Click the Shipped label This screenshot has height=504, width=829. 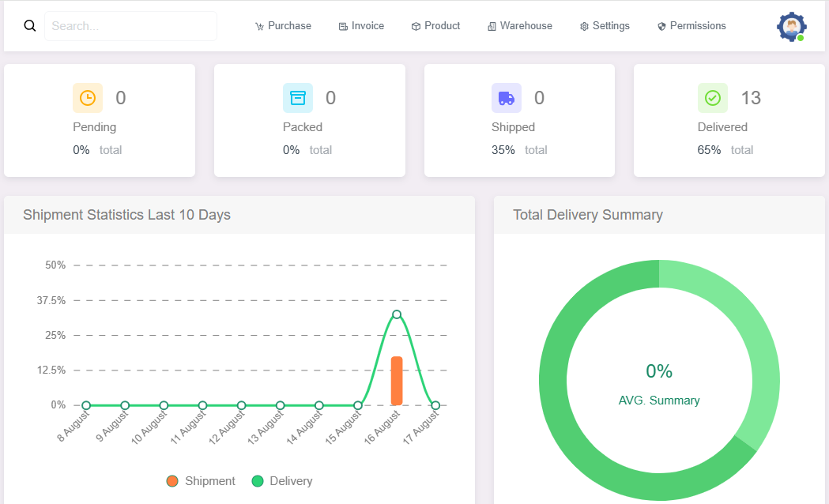pyautogui.click(x=514, y=127)
